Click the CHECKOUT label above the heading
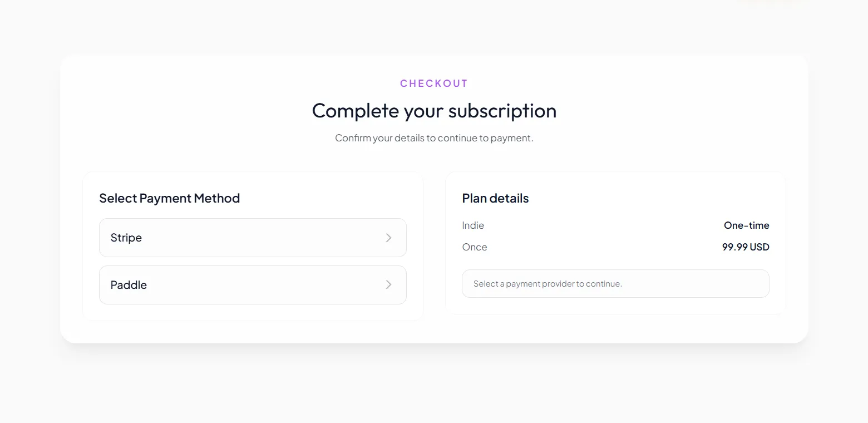This screenshot has width=868, height=423. [434, 83]
